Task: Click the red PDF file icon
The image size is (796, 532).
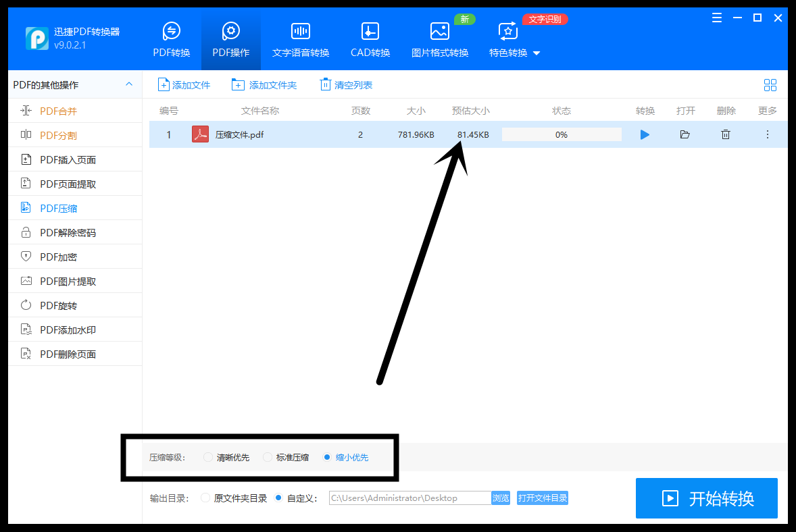Action: tap(200, 134)
